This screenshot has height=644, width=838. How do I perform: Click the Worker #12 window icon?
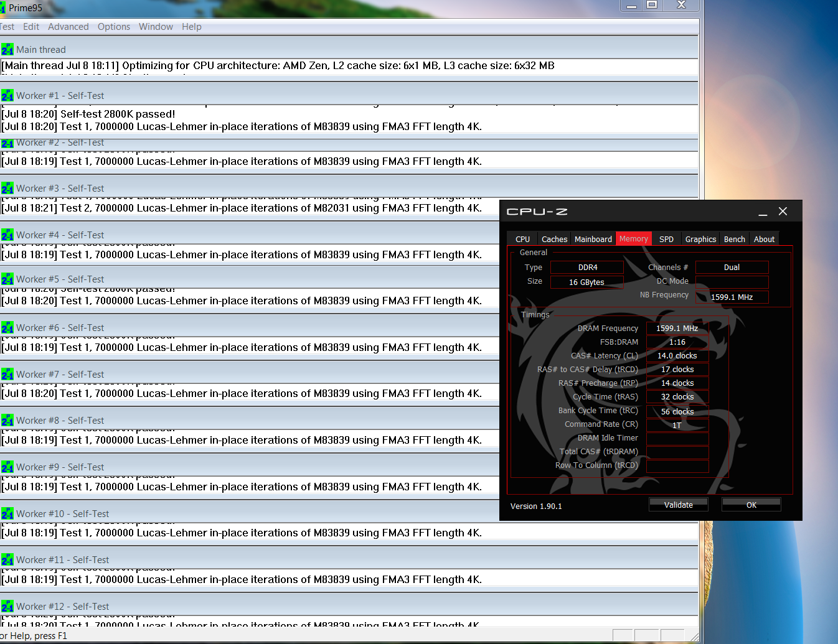(x=7, y=607)
